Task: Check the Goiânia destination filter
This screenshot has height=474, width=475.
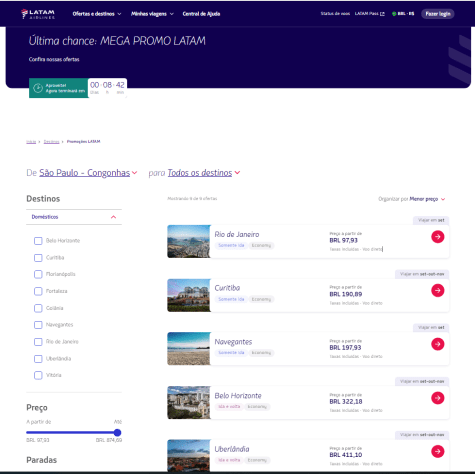Action: pyautogui.click(x=38, y=308)
